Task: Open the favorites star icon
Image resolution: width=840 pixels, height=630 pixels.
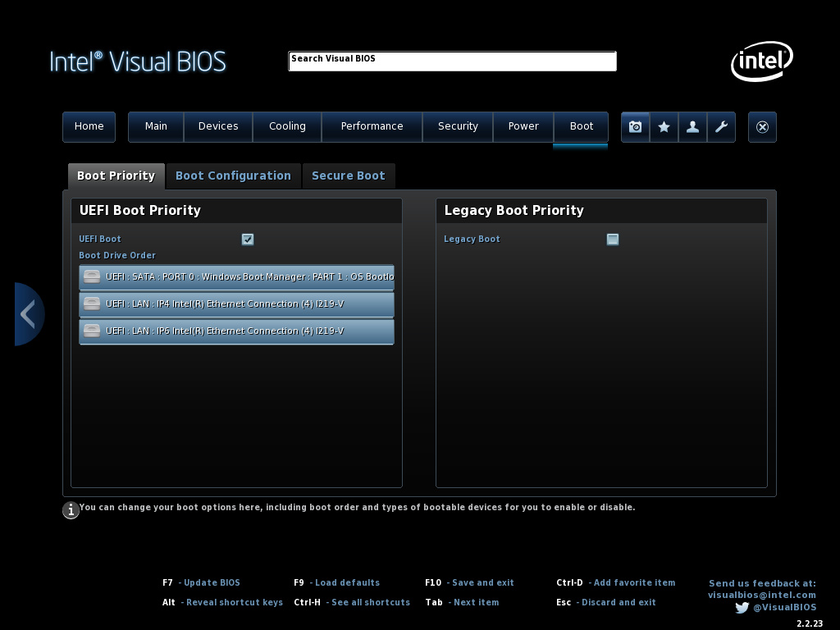Action: click(x=664, y=127)
